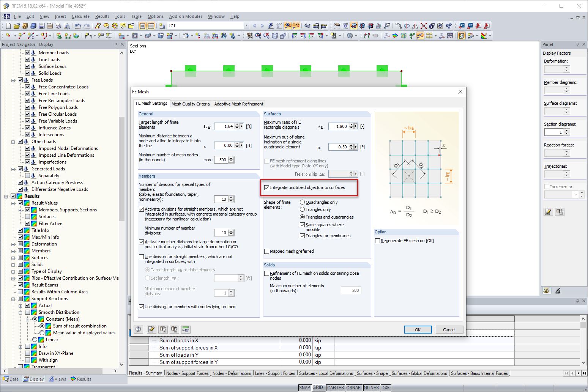Click the Open file folder icon
This screenshot has height=392, width=588.
tap(16, 26)
